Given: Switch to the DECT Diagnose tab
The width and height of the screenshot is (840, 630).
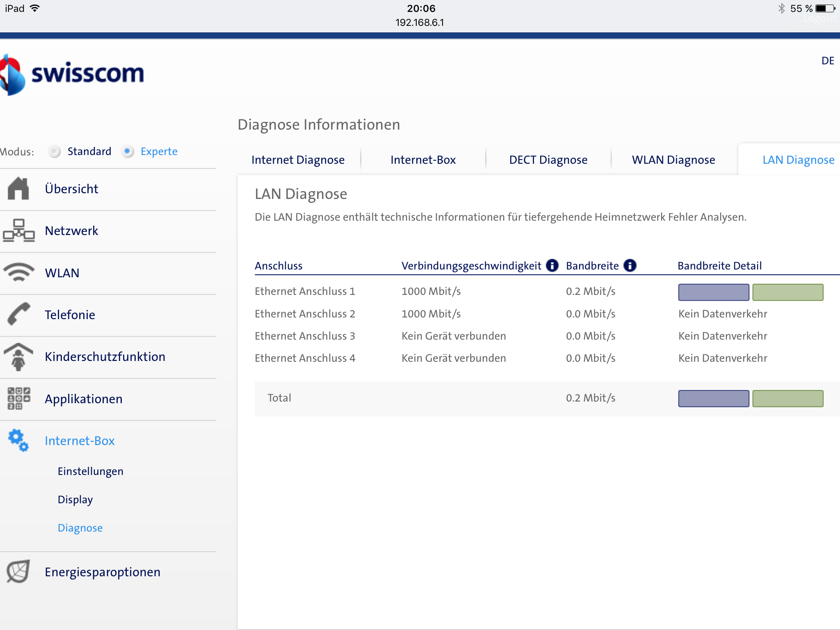Looking at the screenshot, I should pos(548,160).
